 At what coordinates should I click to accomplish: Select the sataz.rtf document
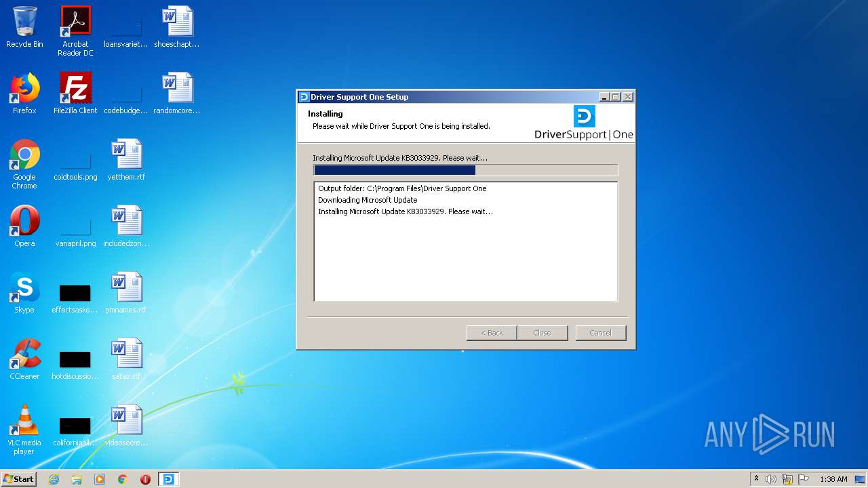[x=126, y=360]
